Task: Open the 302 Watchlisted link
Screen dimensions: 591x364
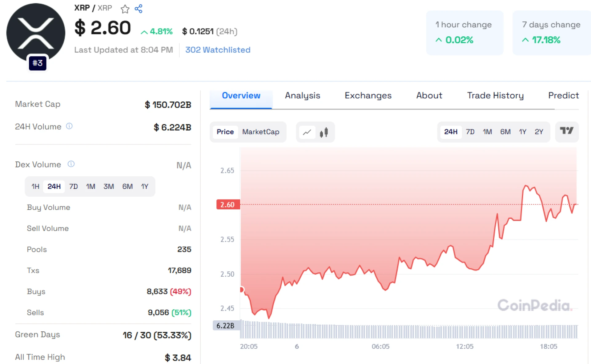Action: (218, 50)
